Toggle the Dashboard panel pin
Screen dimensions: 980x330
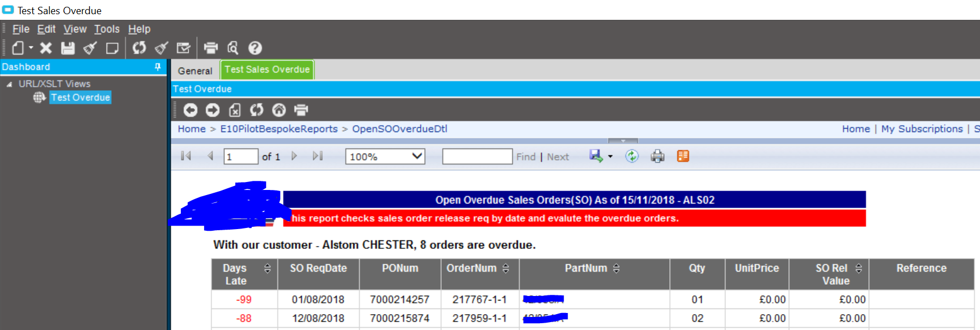(x=158, y=67)
